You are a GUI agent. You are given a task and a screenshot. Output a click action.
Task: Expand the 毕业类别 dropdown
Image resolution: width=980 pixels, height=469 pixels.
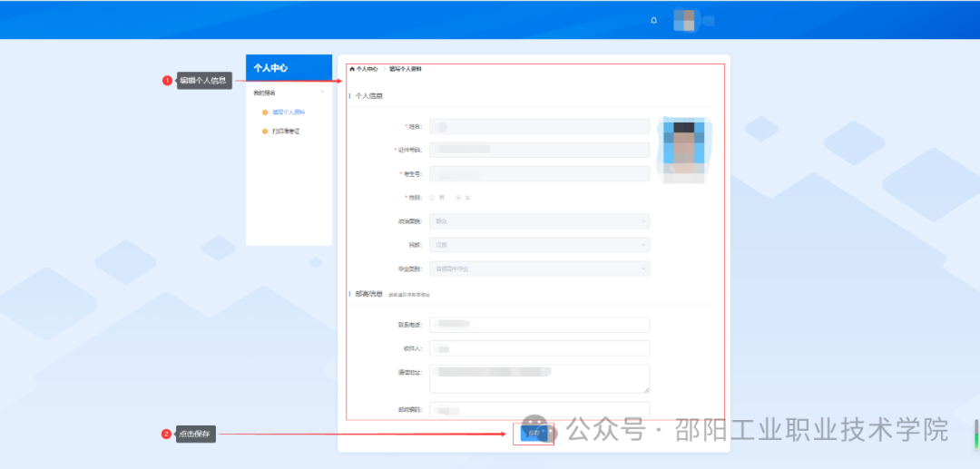tap(539, 269)
